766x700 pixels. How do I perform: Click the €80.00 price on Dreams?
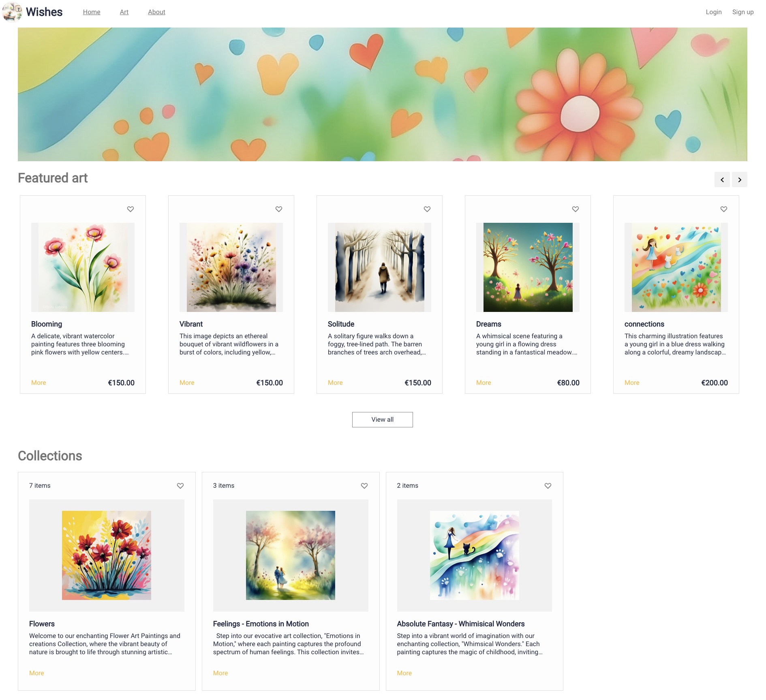pos(568,383)
